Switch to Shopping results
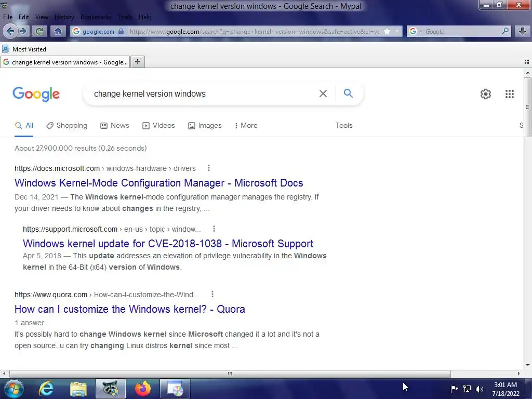 click(x=67, y=126)
